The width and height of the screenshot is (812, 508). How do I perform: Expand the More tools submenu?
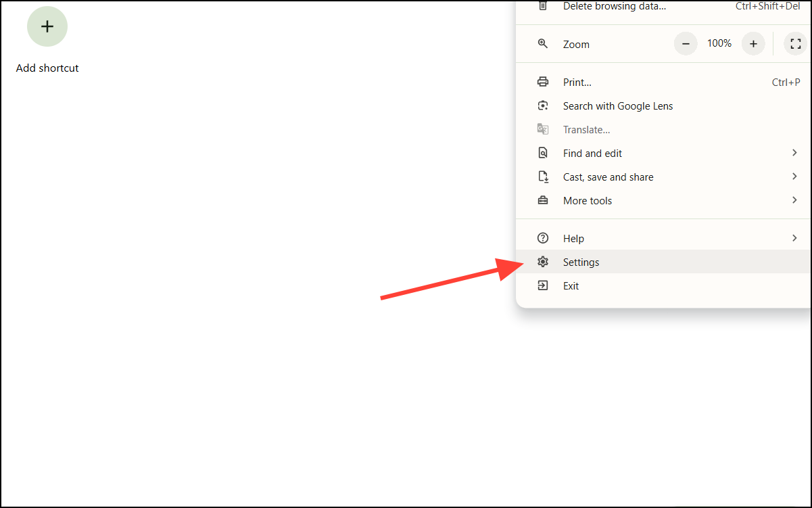pos(794,200)
